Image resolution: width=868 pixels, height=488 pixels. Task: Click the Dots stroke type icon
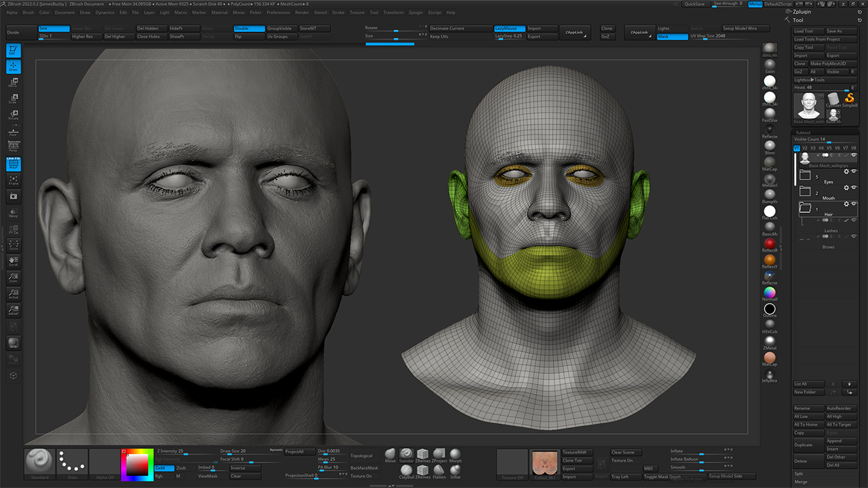point(72,463)
